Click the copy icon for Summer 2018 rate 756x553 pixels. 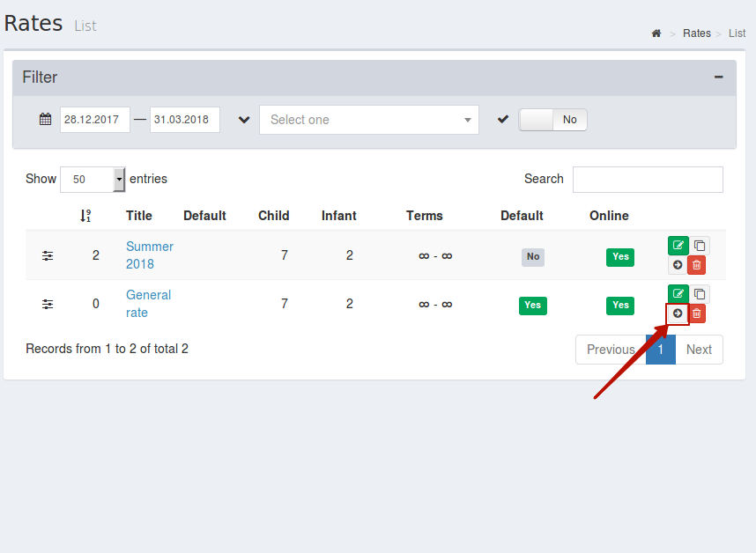coord(700,246)
